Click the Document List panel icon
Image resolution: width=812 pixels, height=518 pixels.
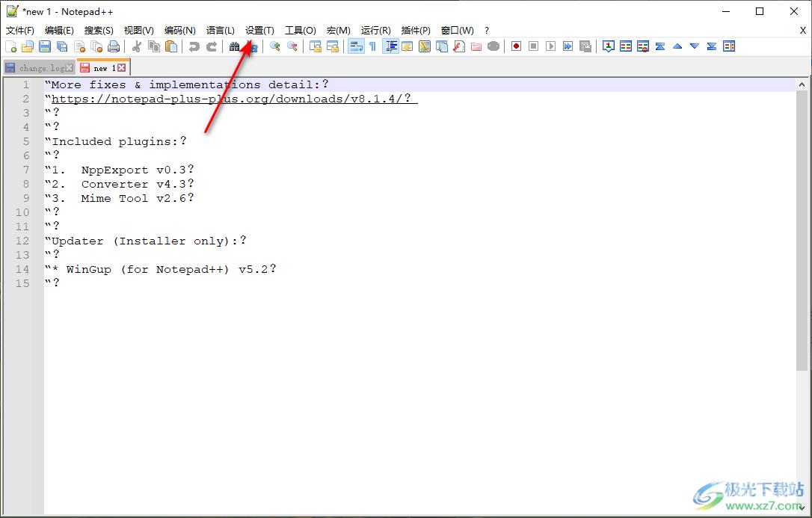tap(442, 46)
